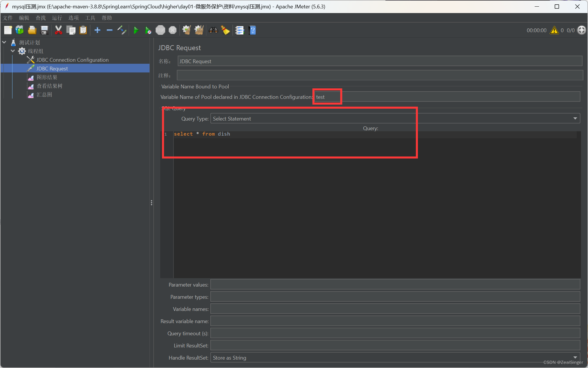The image size is (588, 368).
Task: Click the Parameter values input field
Action: pyautogui.click(x=394, y=285)
